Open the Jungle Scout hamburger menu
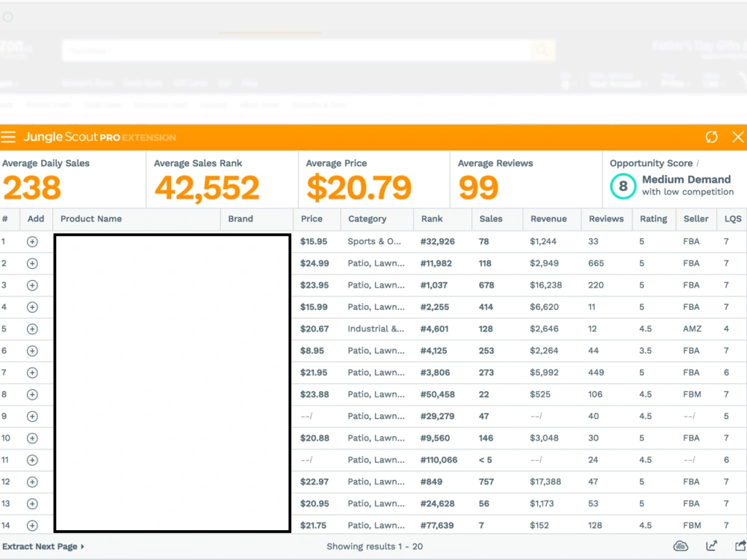Screen dimensions: 747x560 [8, 137]
